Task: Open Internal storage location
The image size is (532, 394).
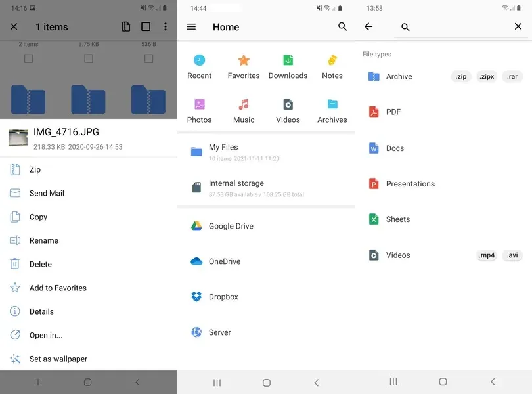Action: tap(266, 188)
